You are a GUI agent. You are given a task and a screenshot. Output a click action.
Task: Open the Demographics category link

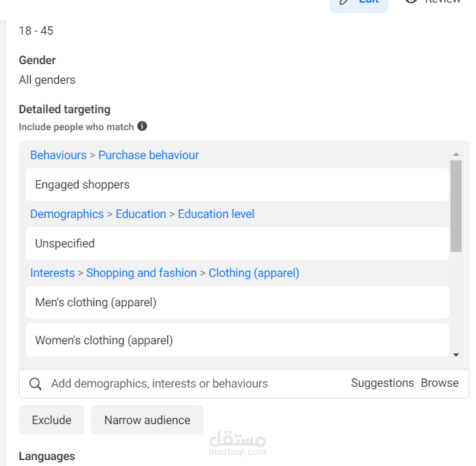pyautogui.click(x=67, y=214)
